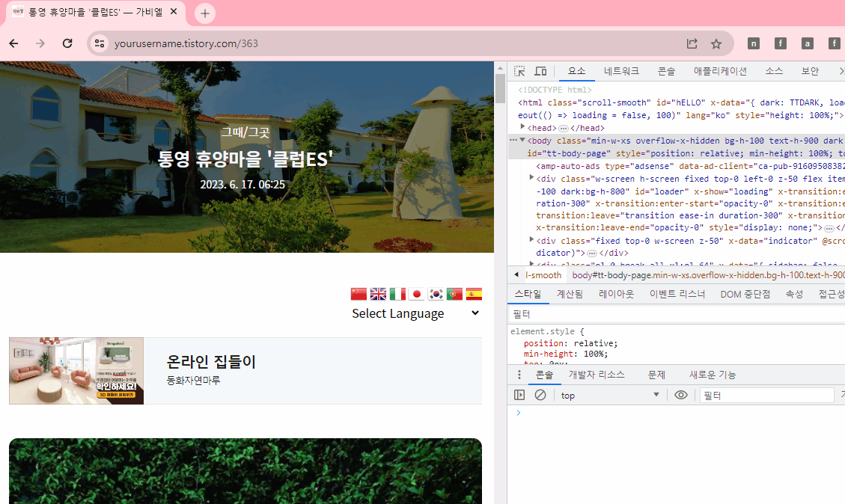This screenshot has height=504, width=845.
Task: Open the 이벤트 리스너 pane tab
Action: tap(677, 294)
